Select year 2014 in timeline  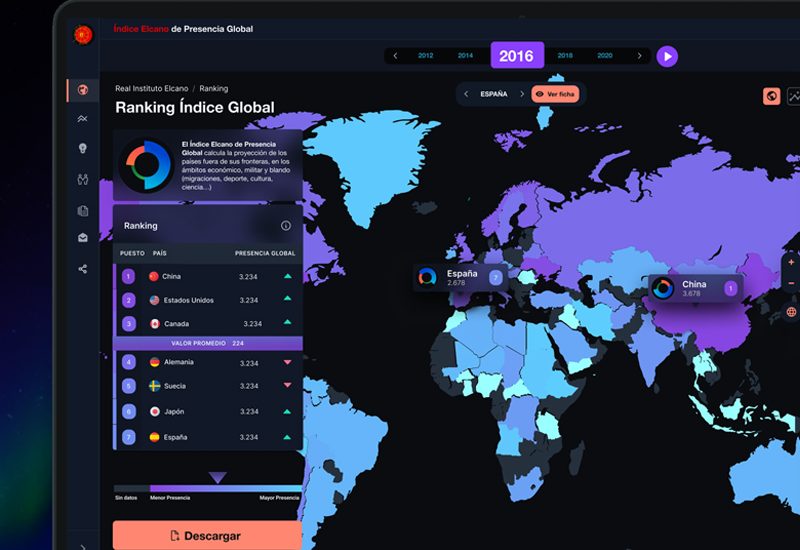pyautogui.click(x=465, y=56)
